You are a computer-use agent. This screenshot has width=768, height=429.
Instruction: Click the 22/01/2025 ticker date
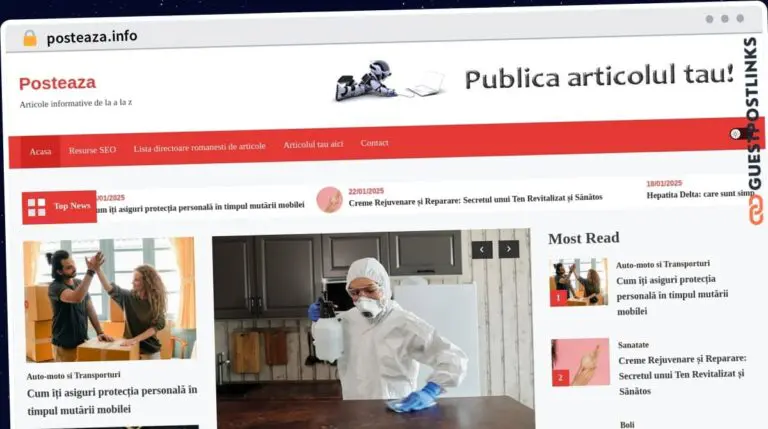[366, 191]
